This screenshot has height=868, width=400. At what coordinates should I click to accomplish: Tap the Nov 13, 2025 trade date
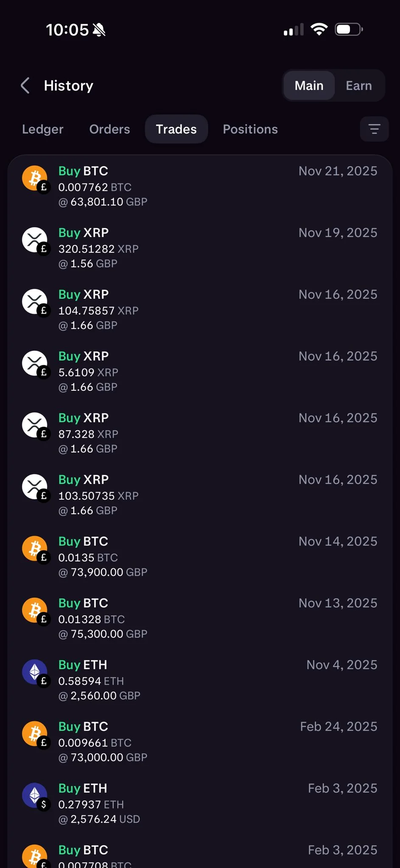[338, 603]
